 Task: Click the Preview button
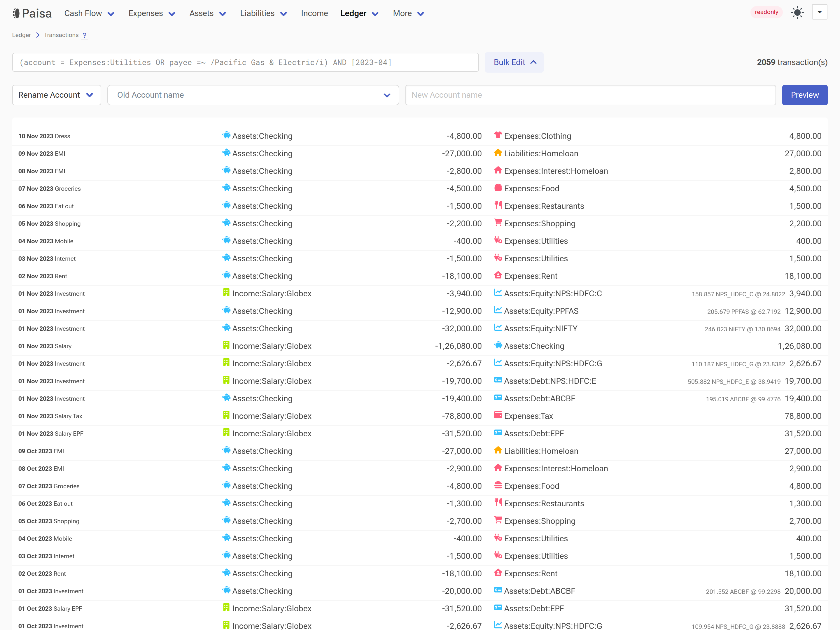(805, 95)
